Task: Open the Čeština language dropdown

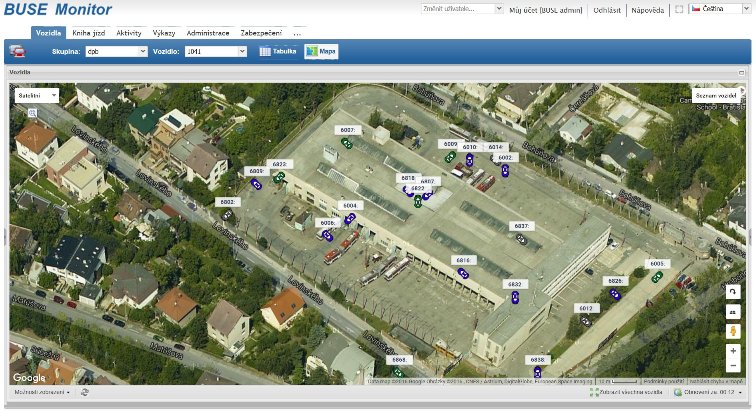Action: (x=720, y=9)
